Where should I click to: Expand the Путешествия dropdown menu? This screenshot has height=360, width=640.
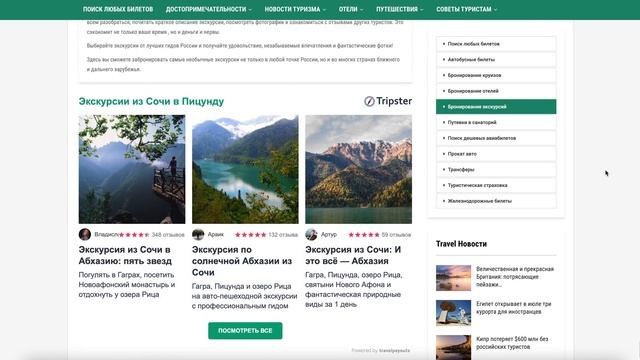(400, 9)
